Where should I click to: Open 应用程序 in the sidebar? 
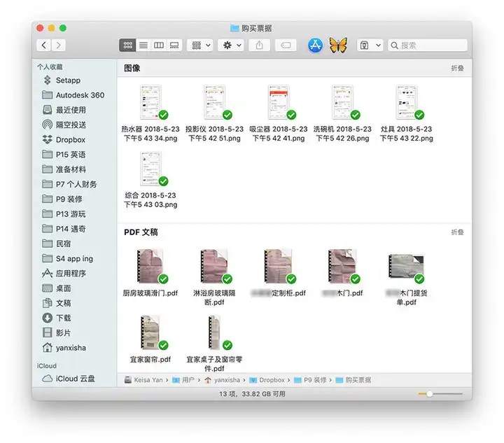pos(64,274)
